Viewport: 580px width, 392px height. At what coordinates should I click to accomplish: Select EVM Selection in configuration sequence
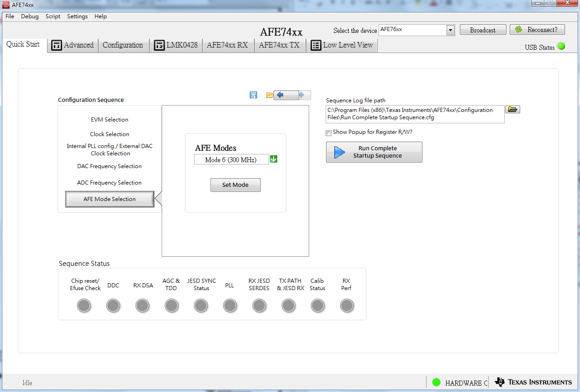tap(110, 120)
